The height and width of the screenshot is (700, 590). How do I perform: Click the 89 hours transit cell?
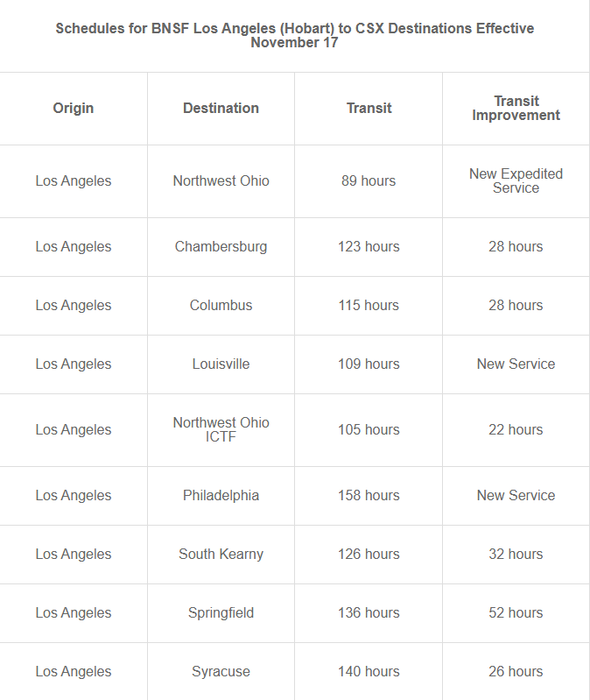pos(369,181)
